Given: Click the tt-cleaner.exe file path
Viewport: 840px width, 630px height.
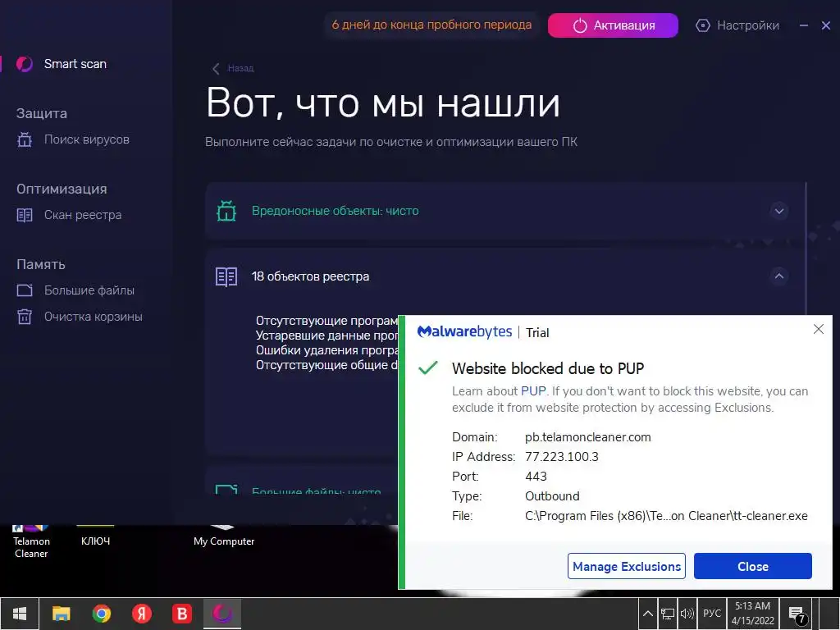Looking at the screenshot, I should pos(666,516).
